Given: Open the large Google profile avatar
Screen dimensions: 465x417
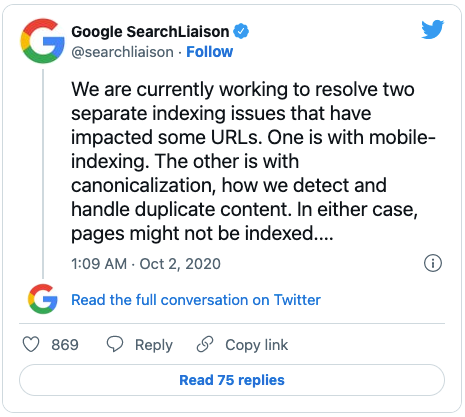Looking at the screenshot, I should [42, 41].
